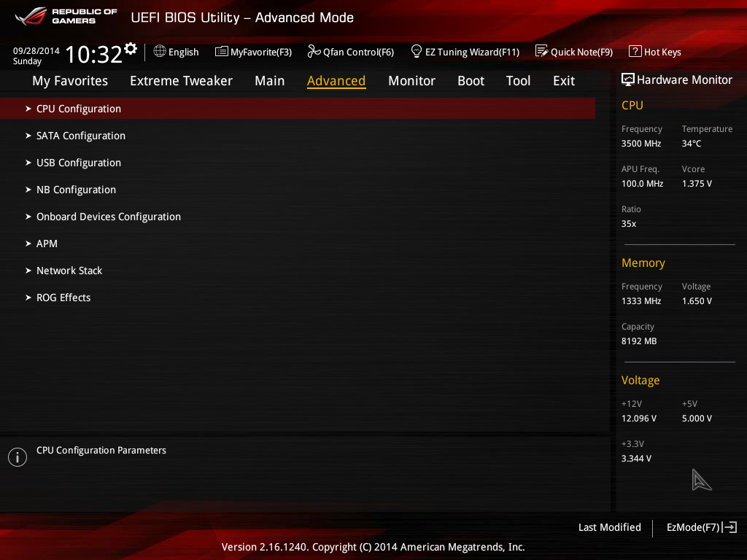Expand USB Configuration submenu

(x=298, y=163)
